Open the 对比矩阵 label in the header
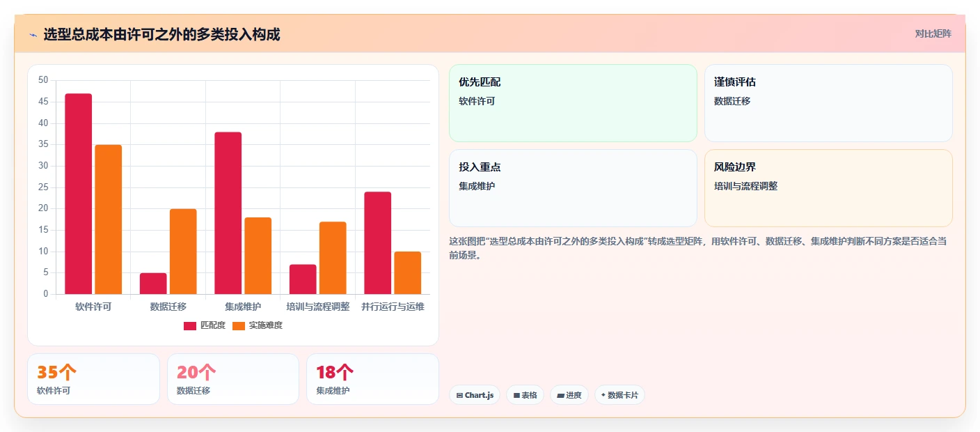This screenshot has width=980, height=432. (933, 33)
